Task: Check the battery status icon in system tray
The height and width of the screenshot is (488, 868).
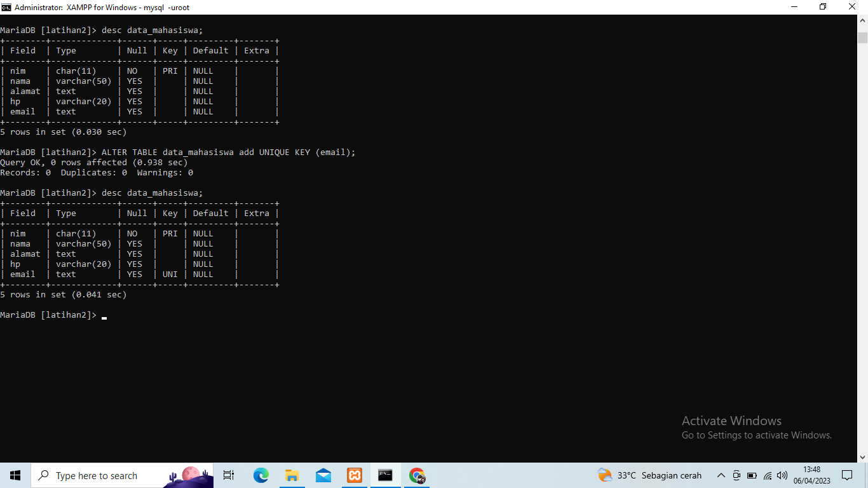Action: [752, 475]
